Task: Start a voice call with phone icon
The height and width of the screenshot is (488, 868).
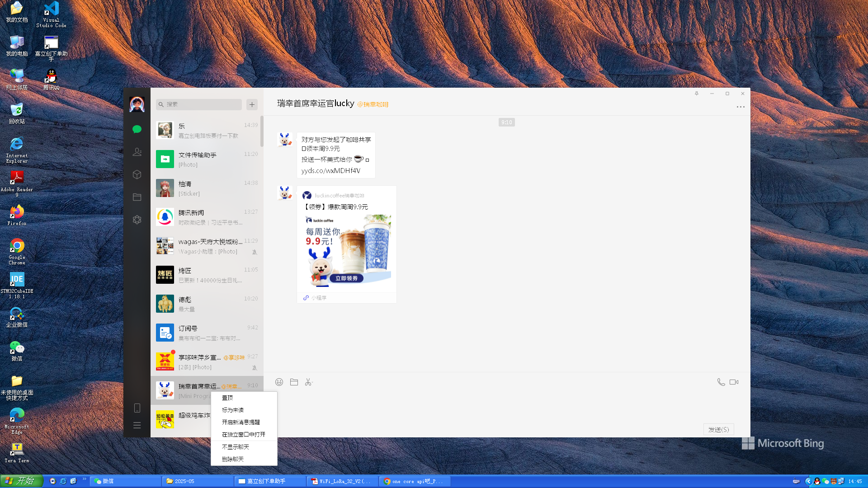Action: (x=721, y=382)
